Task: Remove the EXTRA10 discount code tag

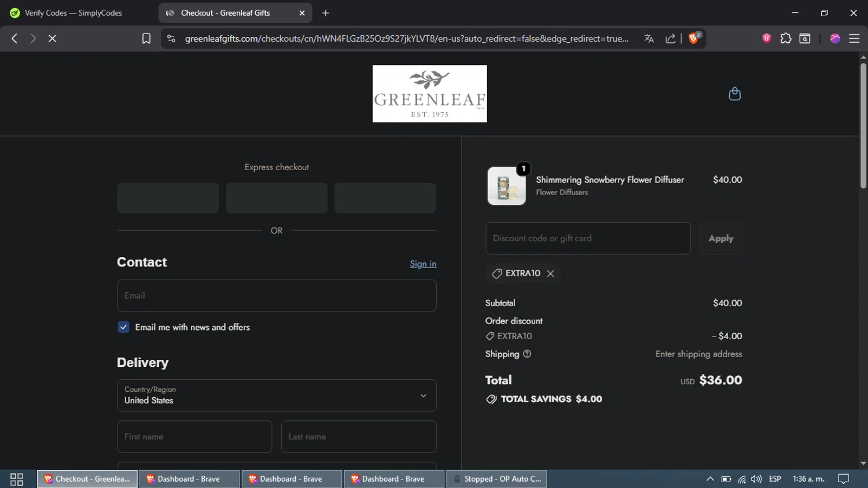Action: 550,273
